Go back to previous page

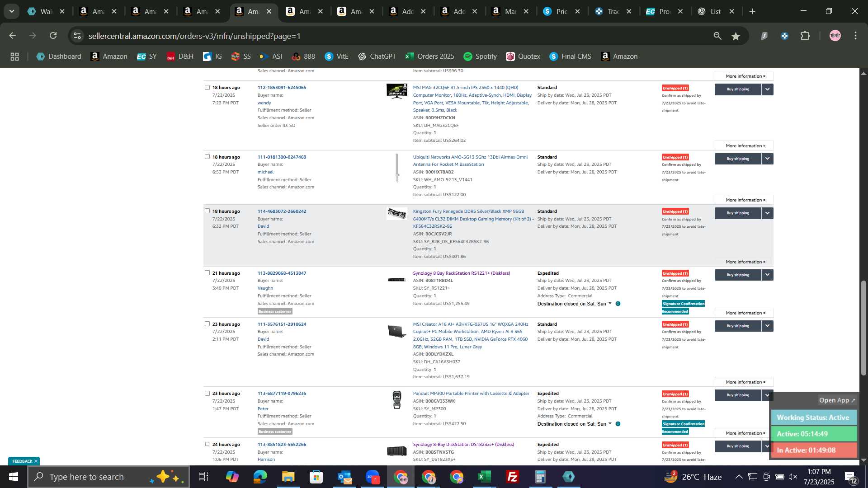pos(13,36)
